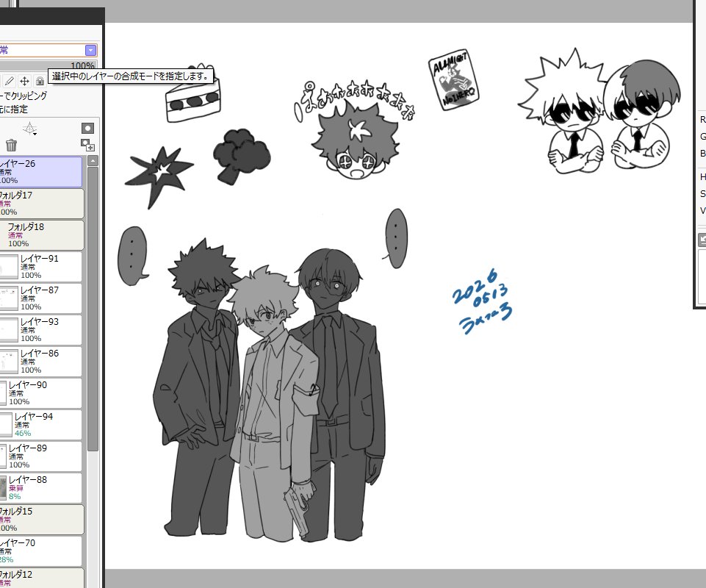Image resolution: width=706 pixels, height=588 pixels.
Task: Select the フォルダ12 folder row
Action: point(42,578)
